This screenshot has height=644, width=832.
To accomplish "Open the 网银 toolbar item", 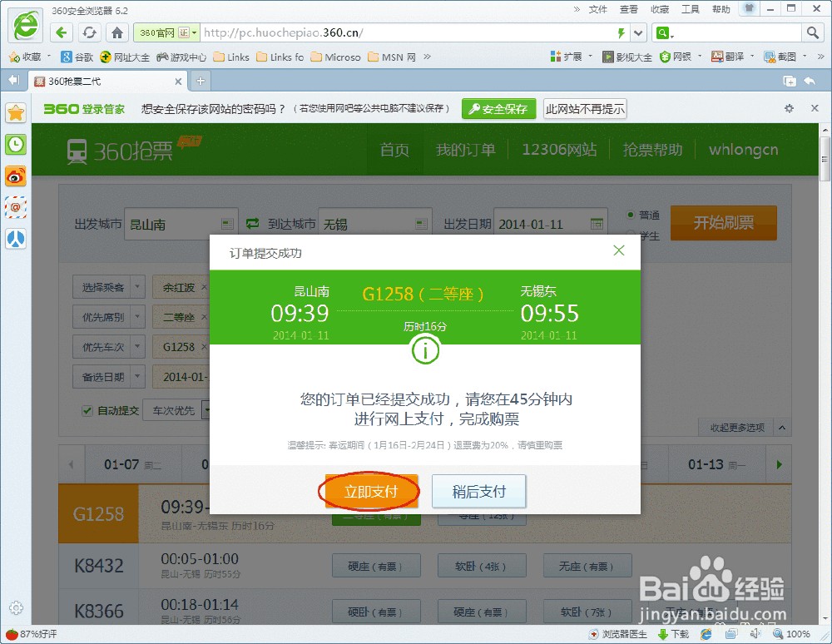I will coord(676,57).
